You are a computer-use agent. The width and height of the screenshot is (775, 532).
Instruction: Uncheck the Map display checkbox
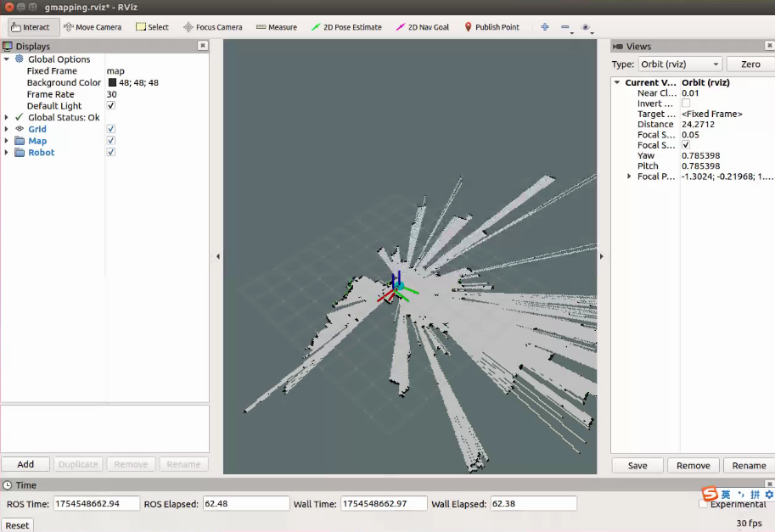click(111, 140)
